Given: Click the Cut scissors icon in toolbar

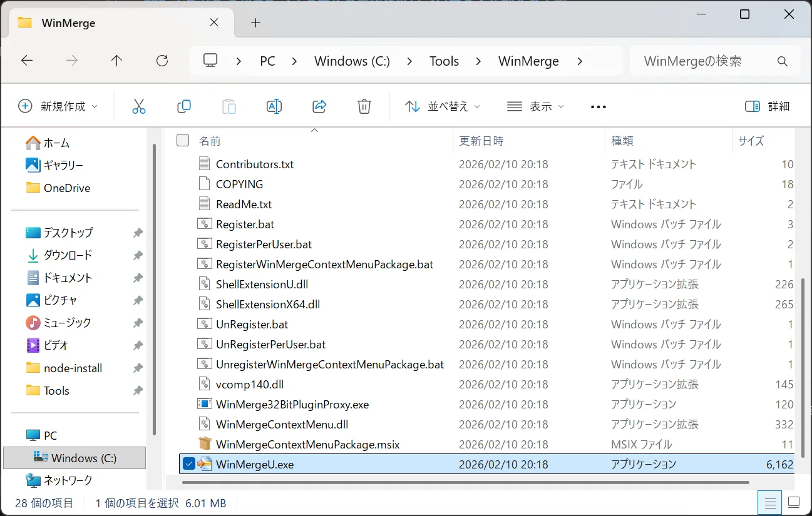Looking at the screenshot, I should point(139,106).
